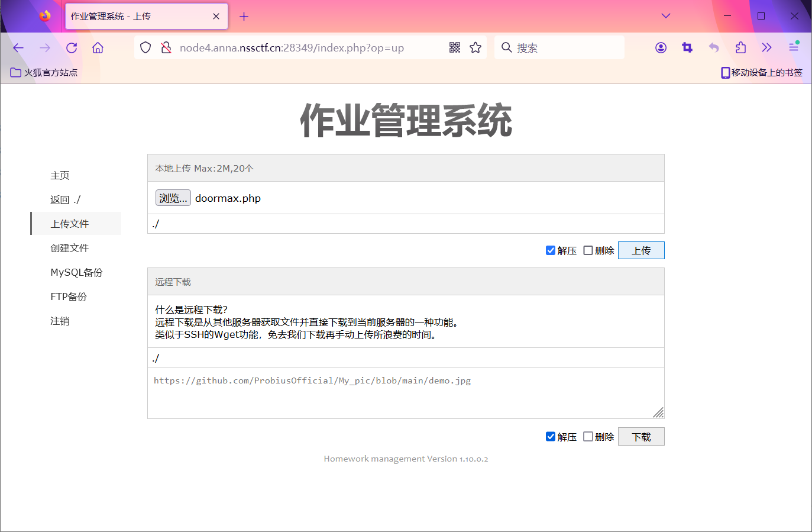Select MySQL备份 in the sidebar menu
The height and width of the screenshot is (532, 812).
[x=76, y=272]
